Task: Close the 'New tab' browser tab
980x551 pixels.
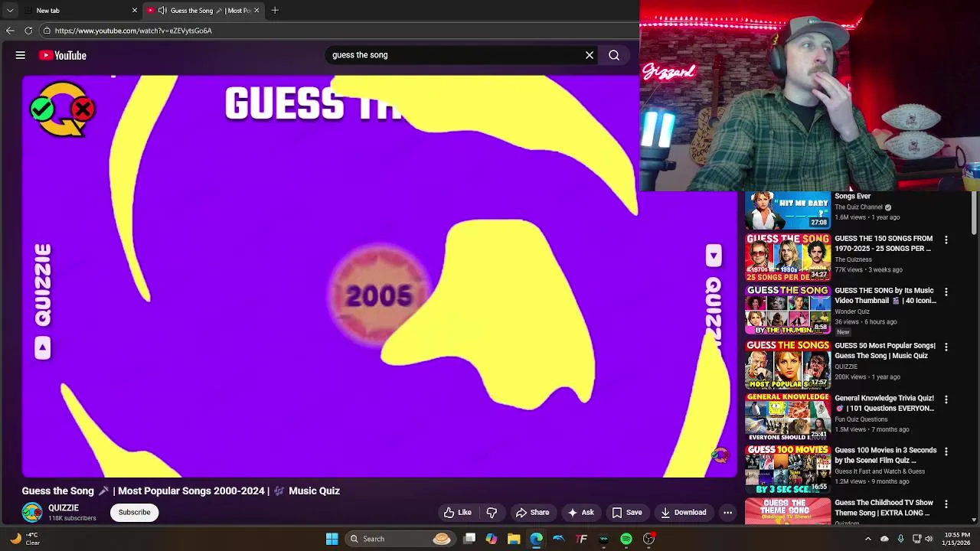Action: tap(135, 10)
